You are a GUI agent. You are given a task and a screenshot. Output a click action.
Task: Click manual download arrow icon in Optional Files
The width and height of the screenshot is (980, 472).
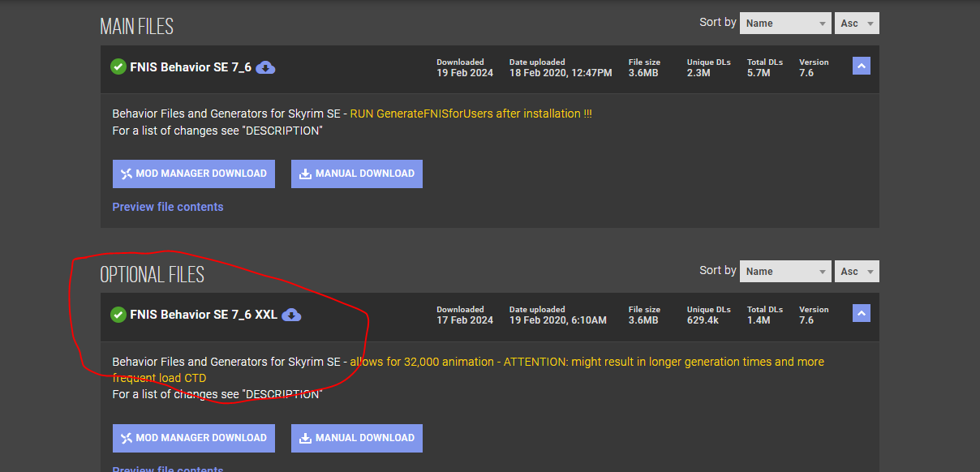tap(305, 438)
